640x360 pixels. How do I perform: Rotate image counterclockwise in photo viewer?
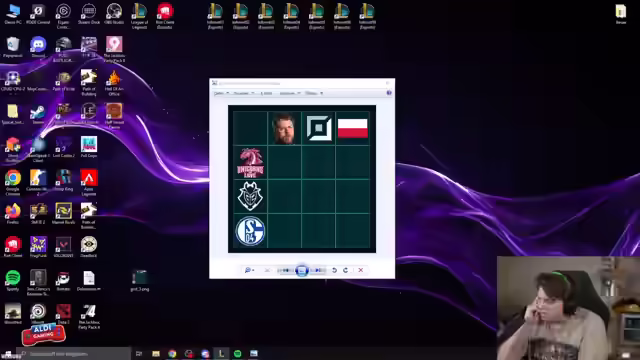[334, 270]
